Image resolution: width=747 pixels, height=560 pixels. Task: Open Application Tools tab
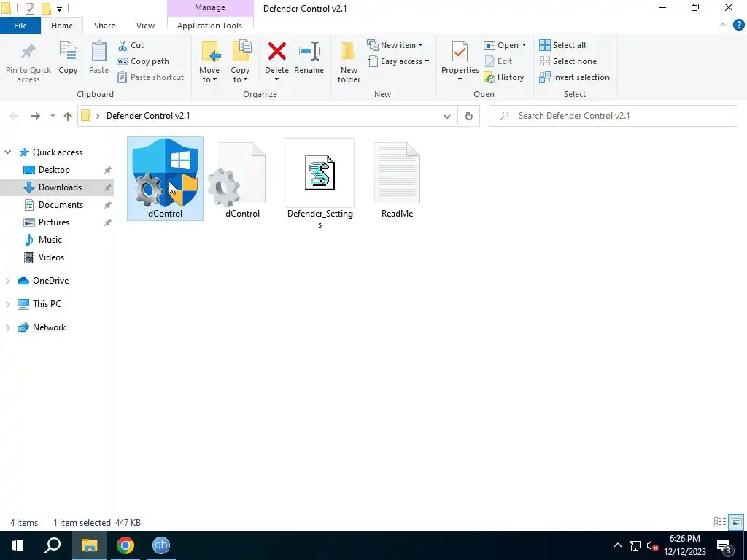pyautogui.click(x=209, y=26)
